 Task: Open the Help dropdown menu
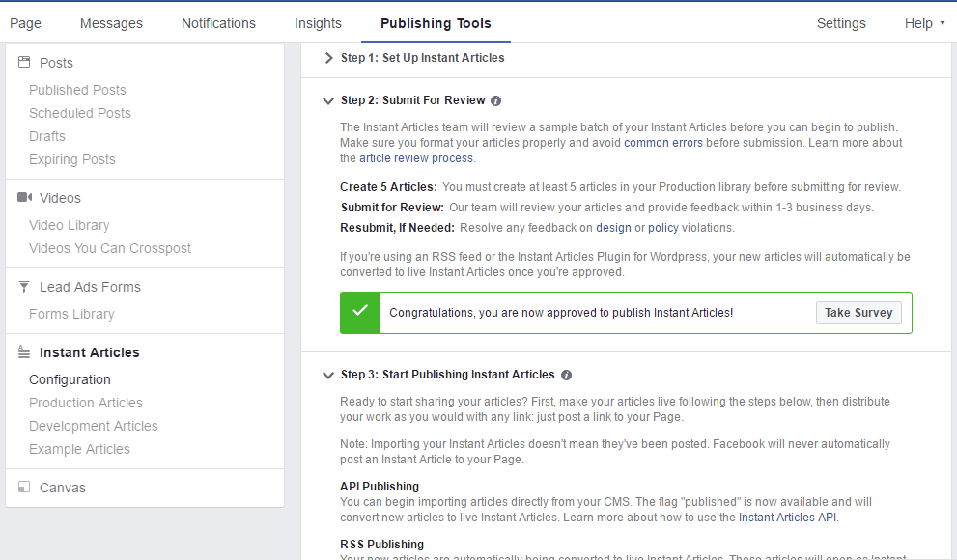pos(924,23)
